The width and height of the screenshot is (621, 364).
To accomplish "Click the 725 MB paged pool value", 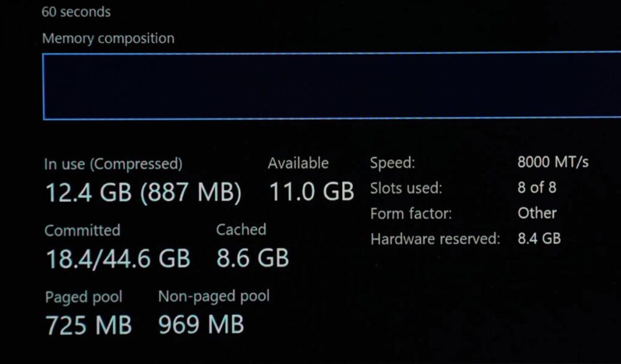I will tap(89, 326).
